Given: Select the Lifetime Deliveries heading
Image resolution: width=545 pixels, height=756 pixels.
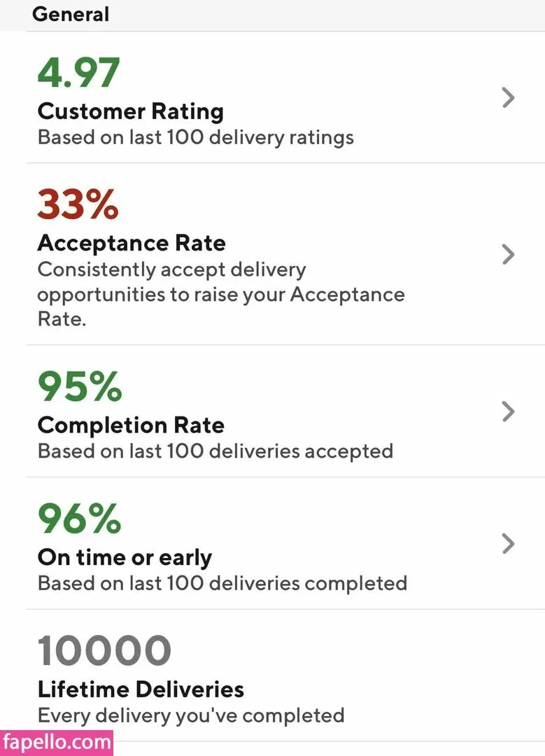Looking at the screenshot, I should tap(141, 689).
